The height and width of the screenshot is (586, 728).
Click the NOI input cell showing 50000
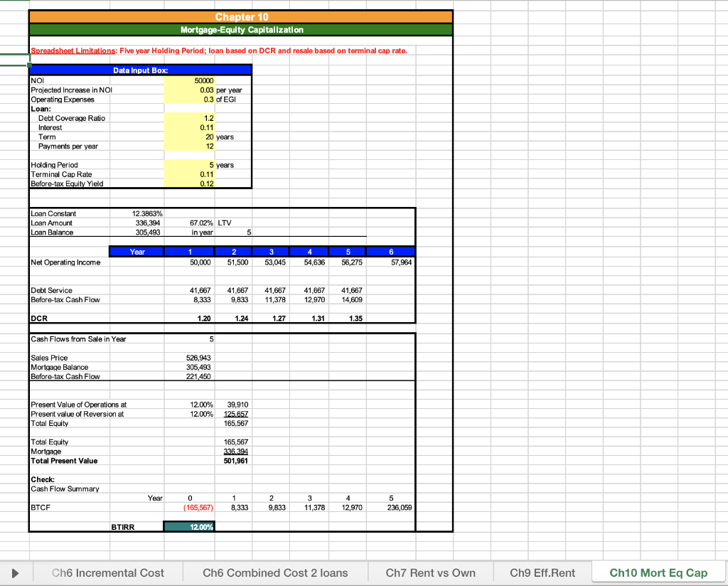tap(189, 80)
